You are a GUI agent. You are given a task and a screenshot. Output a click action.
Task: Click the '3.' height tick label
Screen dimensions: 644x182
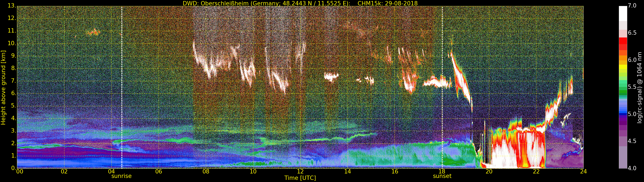pos(14,131)
